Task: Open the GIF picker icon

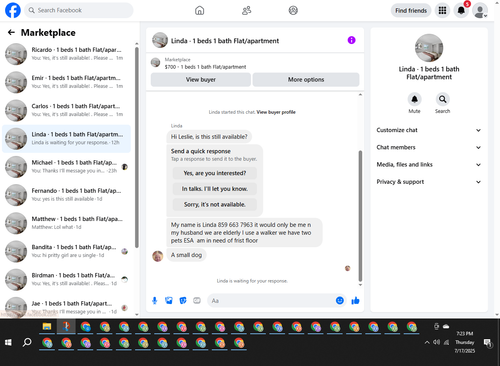Action: pos(197,301)
